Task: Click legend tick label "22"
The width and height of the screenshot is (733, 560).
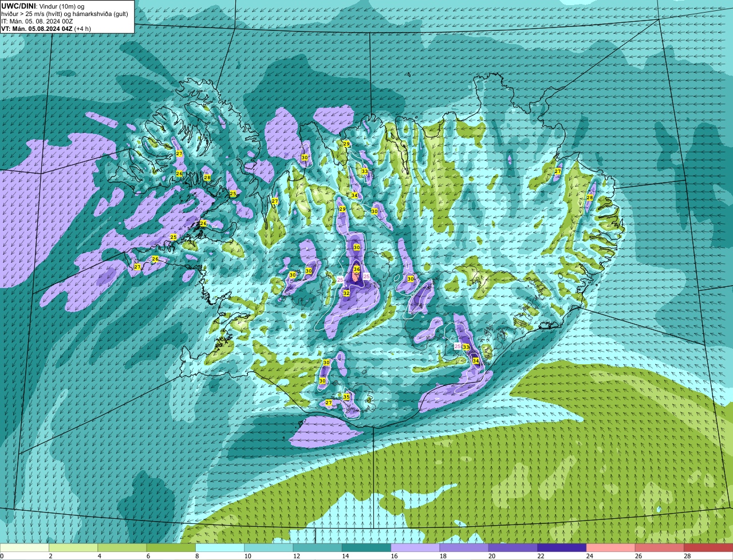Action: point(541,556)
